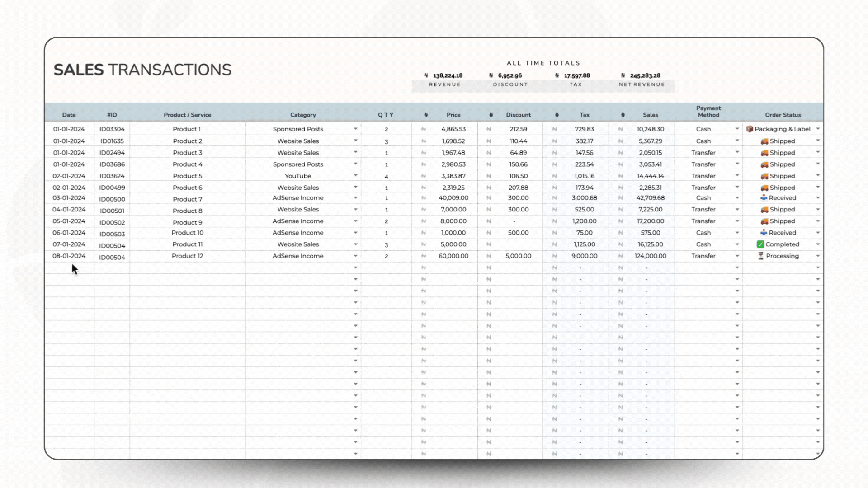Click the empty Date cell below 08-01-2024
The width and height of the screenshot is (868, 488).
tap(69, 268)
